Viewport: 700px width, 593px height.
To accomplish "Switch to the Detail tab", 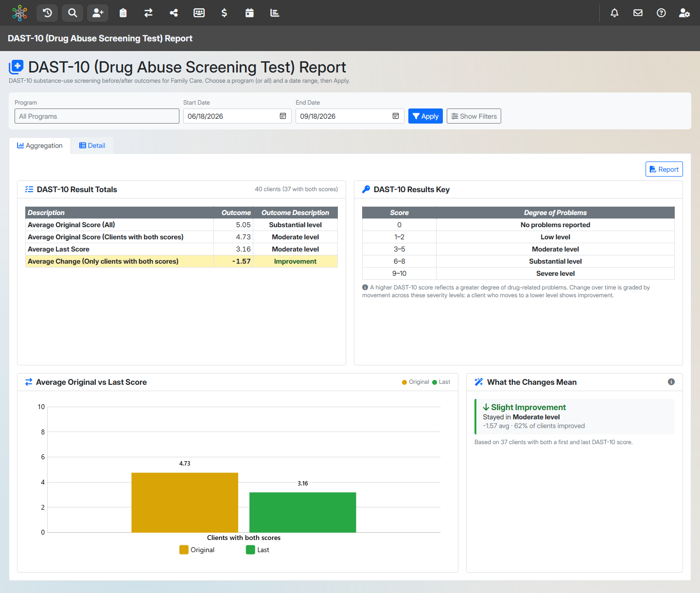I will pyautogui.click(x=92, y=145).
